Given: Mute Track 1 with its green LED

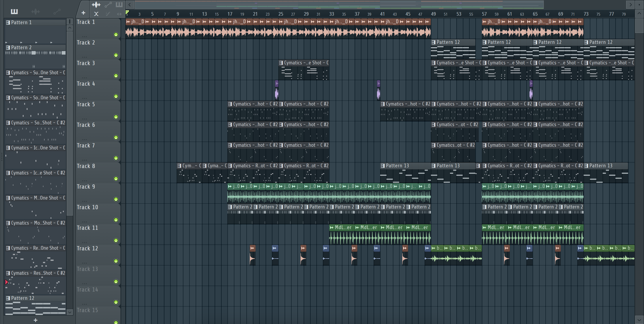Looking at the screenshot, I should 116,34.
